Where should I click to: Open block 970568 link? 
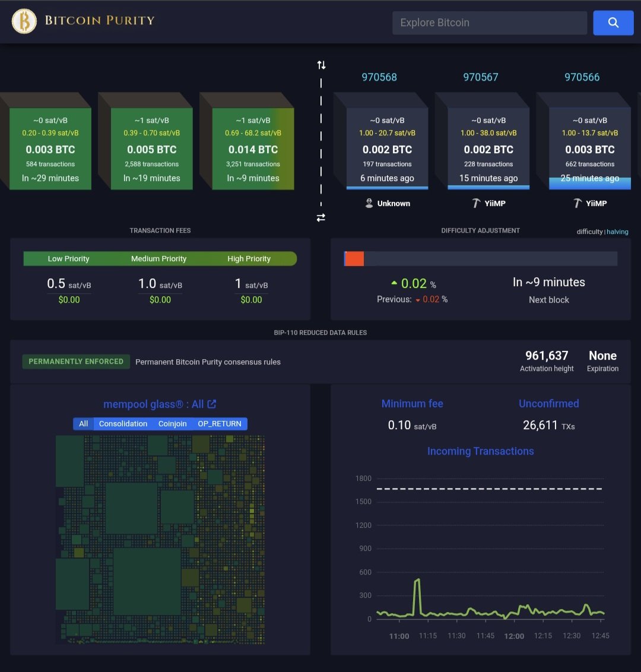[x=379, y=77]
